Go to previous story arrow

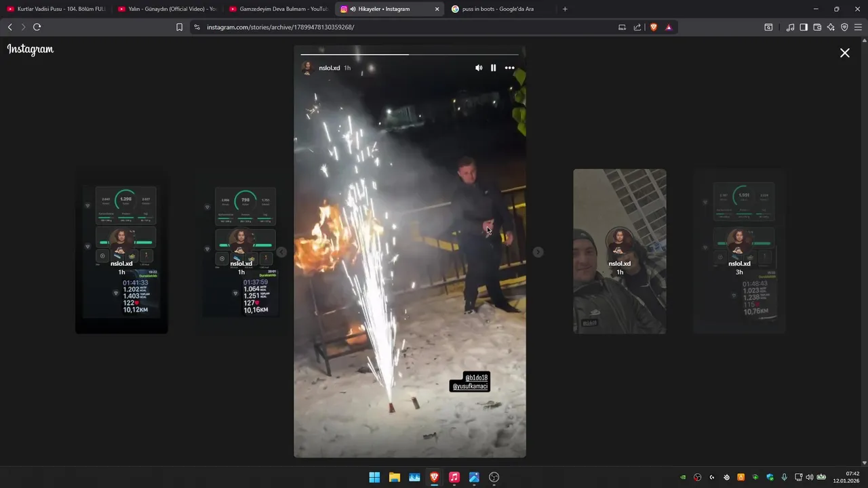[x=281, y=252]
